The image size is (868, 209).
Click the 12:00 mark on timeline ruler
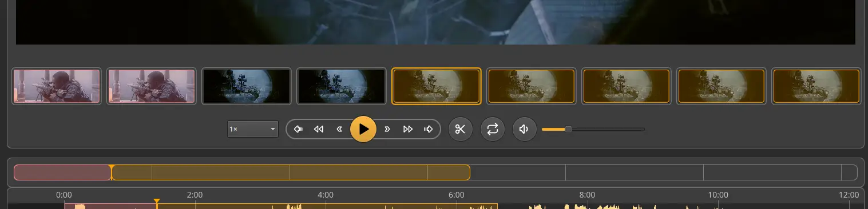tap(849, 195)
